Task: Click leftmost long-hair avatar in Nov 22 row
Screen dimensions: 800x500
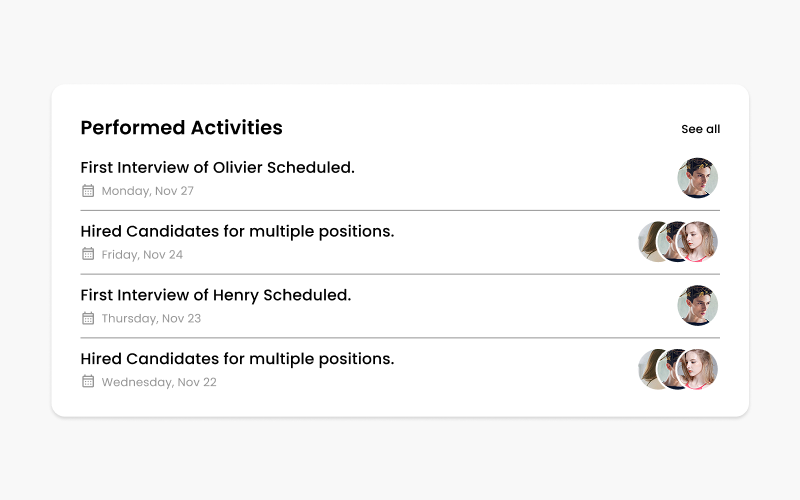Action: click(646, 369)
